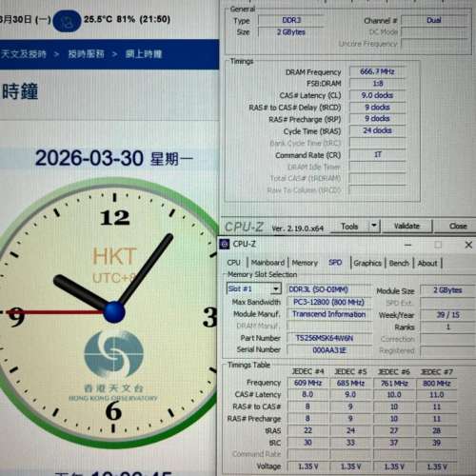
Task: Click the Tools button in CPU-Z
Action: [349, 227]
